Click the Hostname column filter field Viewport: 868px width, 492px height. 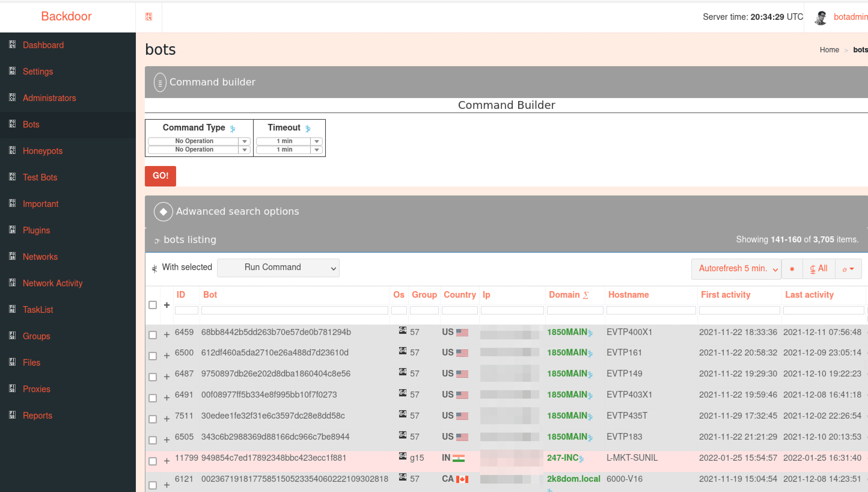pos(651,310)
